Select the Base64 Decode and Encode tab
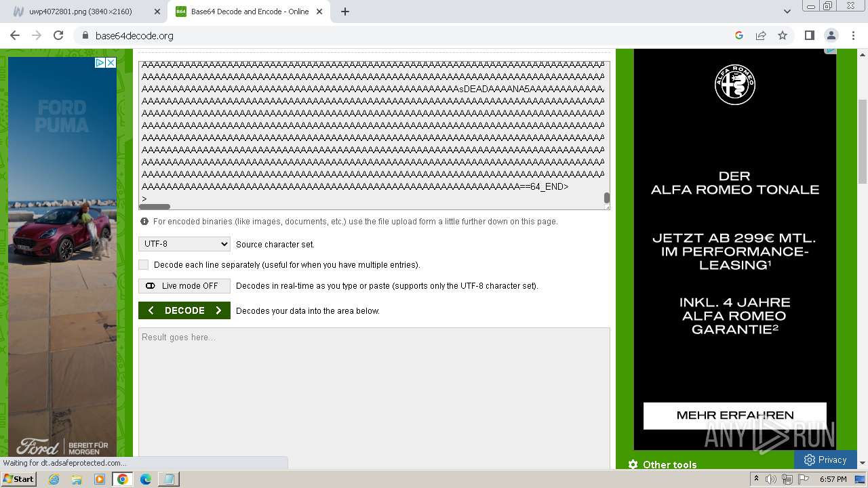This screenshot has width=868, height=488. click(250, 12)
